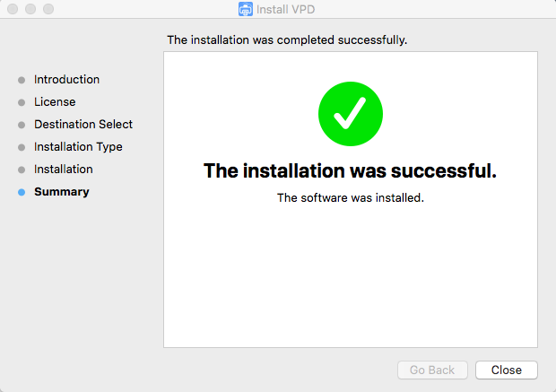This screenshot has width=556, height=392.
Task: Click the VPD printer icon in title bar
Action: tap(246, 9)
